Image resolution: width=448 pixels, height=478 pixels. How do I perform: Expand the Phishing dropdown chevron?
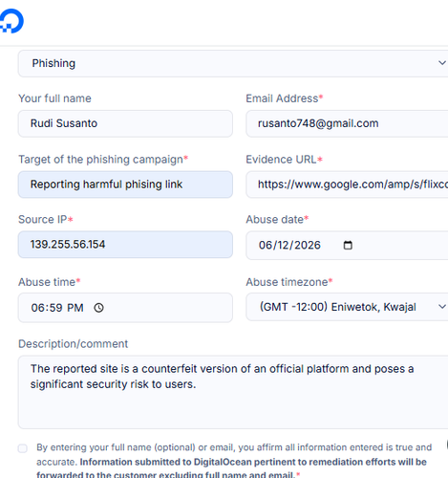tap(442, 63)
